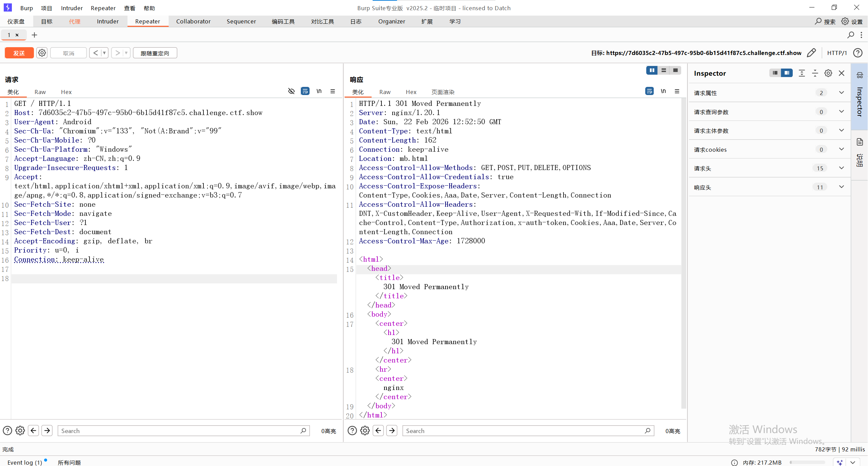The width and height of the screenshot is (868, 466).
Task: Open Repeater send options gear icon
Action: pyautogui.click(x=42, y=53)
